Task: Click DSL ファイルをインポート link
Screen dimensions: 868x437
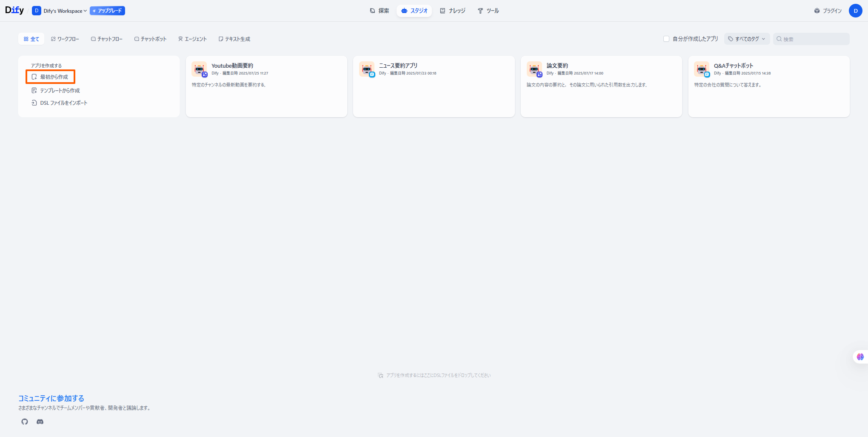Action: (x=60, y=103)
